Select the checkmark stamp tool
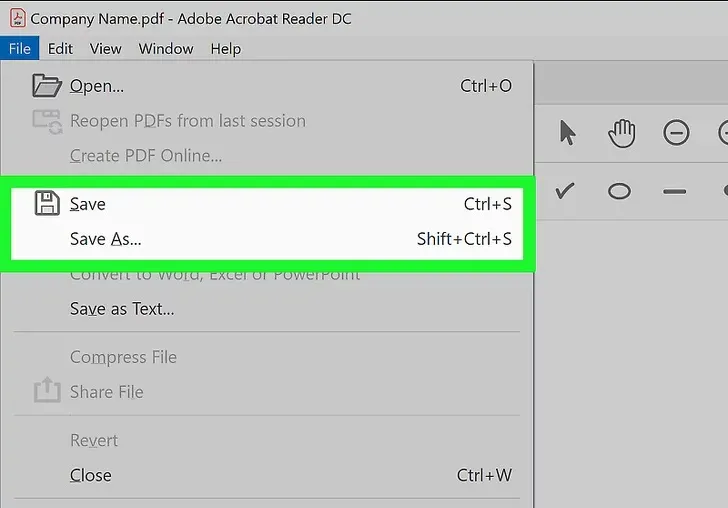The height and width of the screenshot is (508, 728). pyautogui.click(x=565, y=191)
